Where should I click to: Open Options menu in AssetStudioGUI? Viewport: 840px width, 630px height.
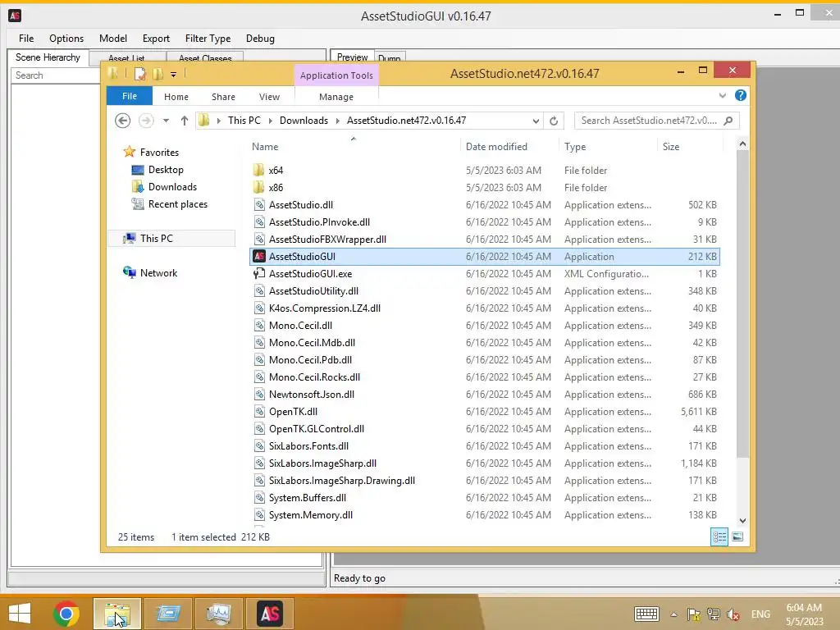(66, 39)
